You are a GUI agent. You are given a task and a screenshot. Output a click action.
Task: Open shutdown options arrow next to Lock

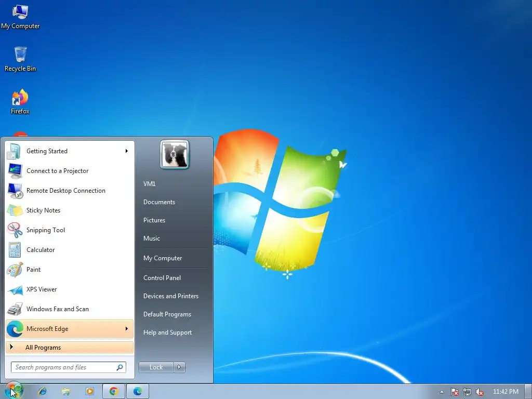pyautogui.click(x=179, y=367)
